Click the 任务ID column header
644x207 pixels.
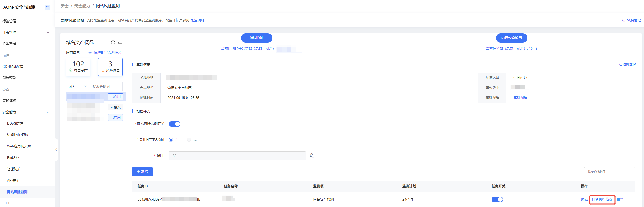click(x=143, y=186)
